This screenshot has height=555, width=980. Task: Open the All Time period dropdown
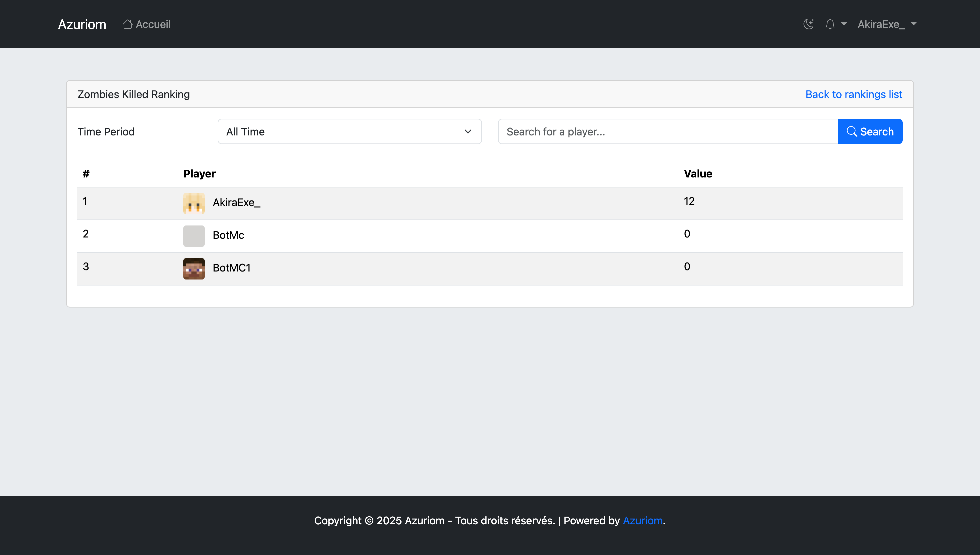[x=349, y=131]
